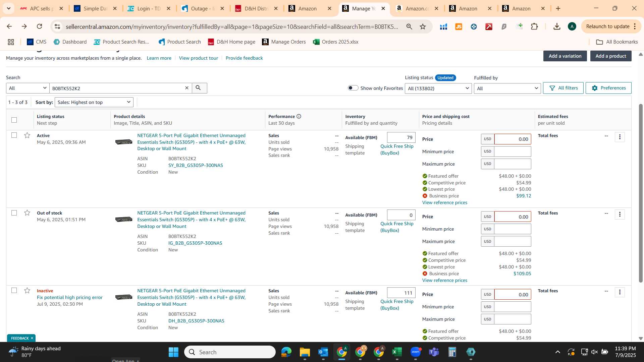Open Zoom from taskbar
The width and height of the screenshot is (644, 362).
click(x=416, y=352)
